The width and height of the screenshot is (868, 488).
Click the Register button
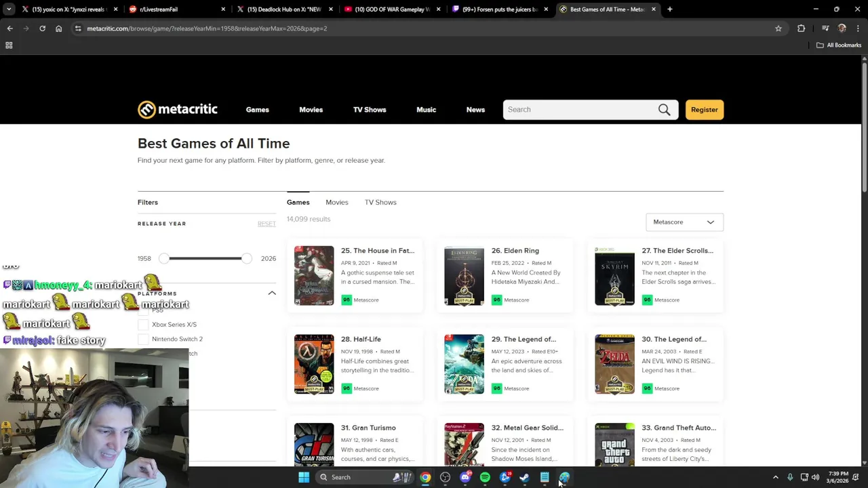[704, 110]
